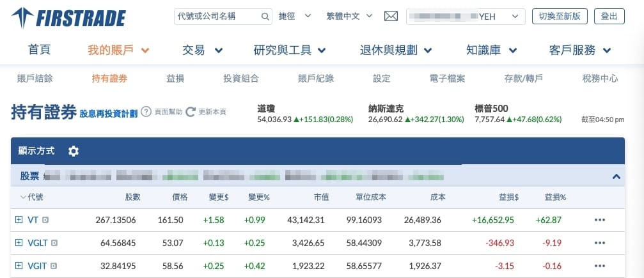Open the VGLT ticker link

37,243
